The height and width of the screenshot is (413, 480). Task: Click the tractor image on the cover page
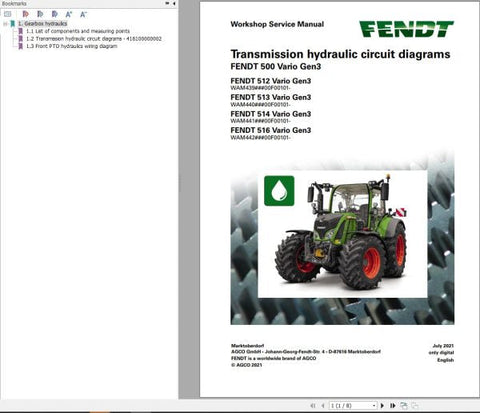pyautogui.click(x=342, y=234)
